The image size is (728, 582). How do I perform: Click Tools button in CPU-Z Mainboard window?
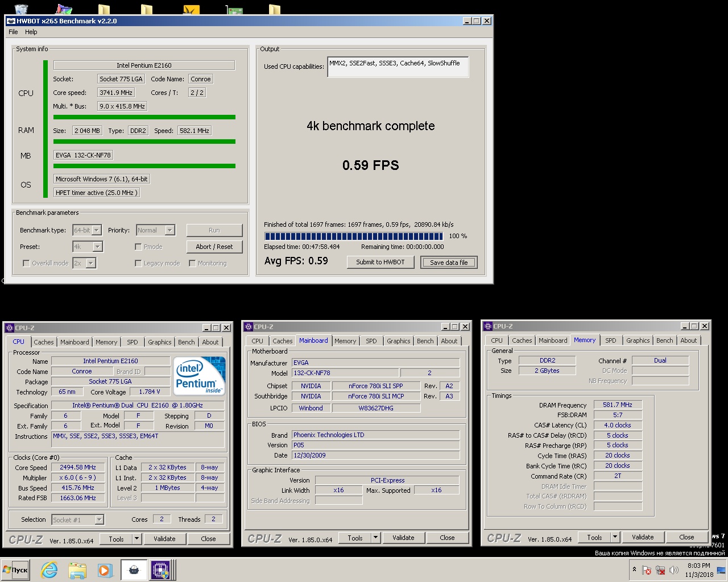pos(355,538)
